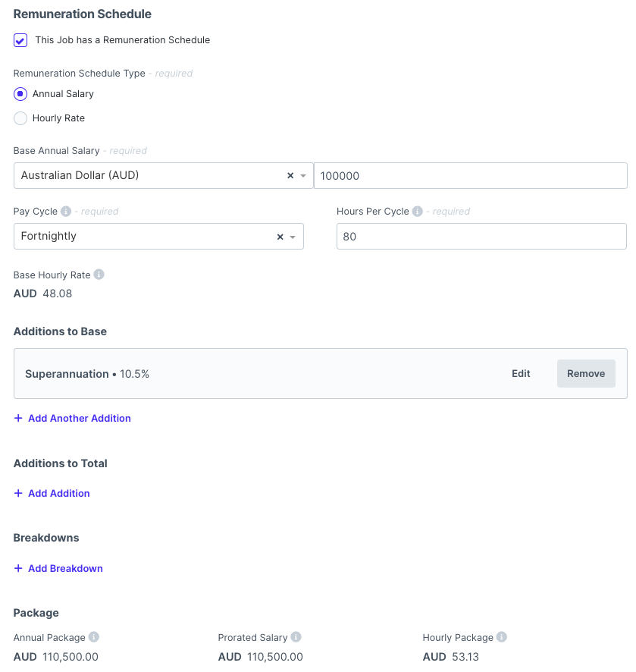The height and width of the screenshot is (672, 636).
Task: Click Prorated Salary info icon
Action: tap(296, 637)
